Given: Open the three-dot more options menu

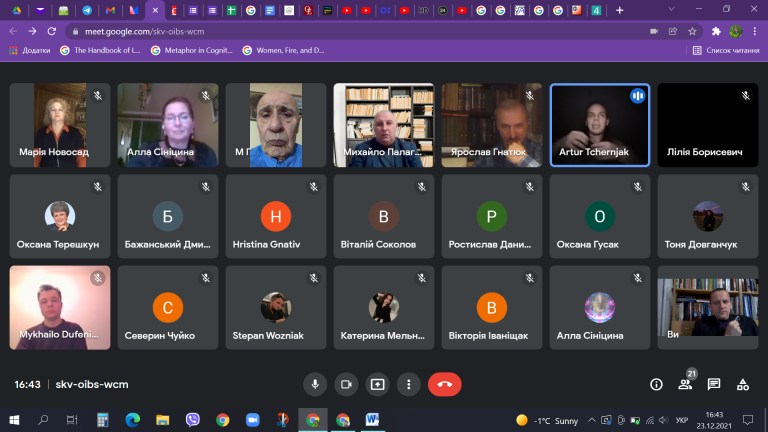Looking at the screenshot, I should 408,384.
